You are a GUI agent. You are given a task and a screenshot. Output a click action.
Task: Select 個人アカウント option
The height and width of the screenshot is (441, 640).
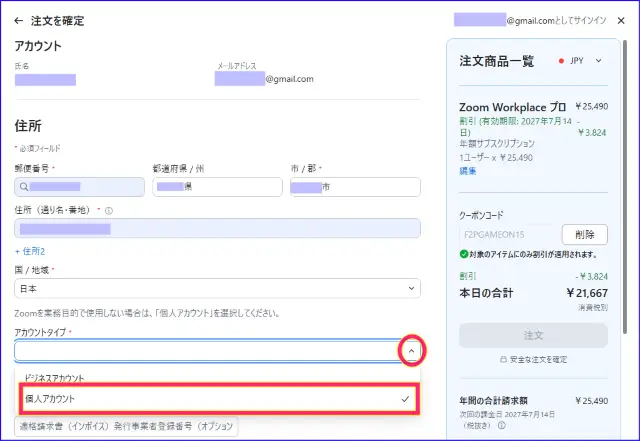(219, 399)
